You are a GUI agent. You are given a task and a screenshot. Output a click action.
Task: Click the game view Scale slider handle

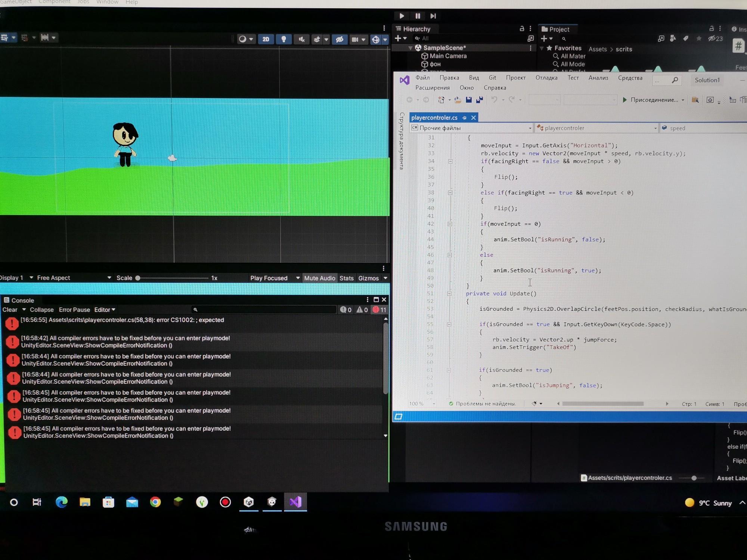click(138, 278)
